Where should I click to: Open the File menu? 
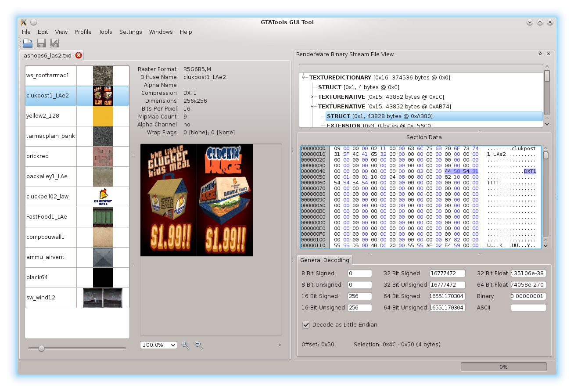(26, 32)
